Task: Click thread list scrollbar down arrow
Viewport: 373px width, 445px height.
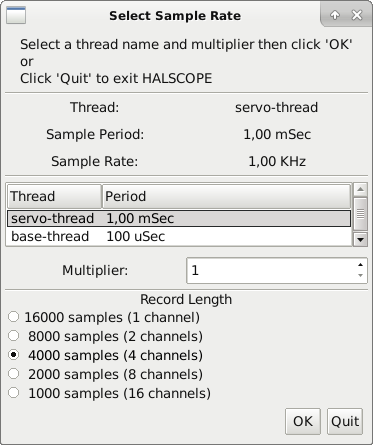Action: 360,239
